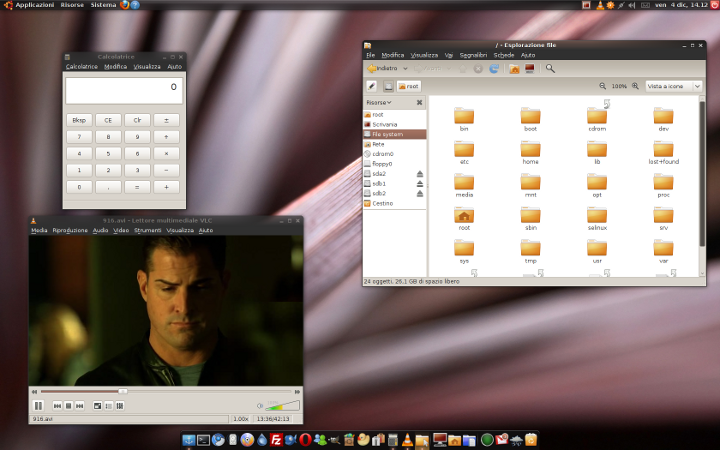Click 1.00x playback speed in VLC status bar
The width and height of the screenshot is (720, 450).
[241, 419]
